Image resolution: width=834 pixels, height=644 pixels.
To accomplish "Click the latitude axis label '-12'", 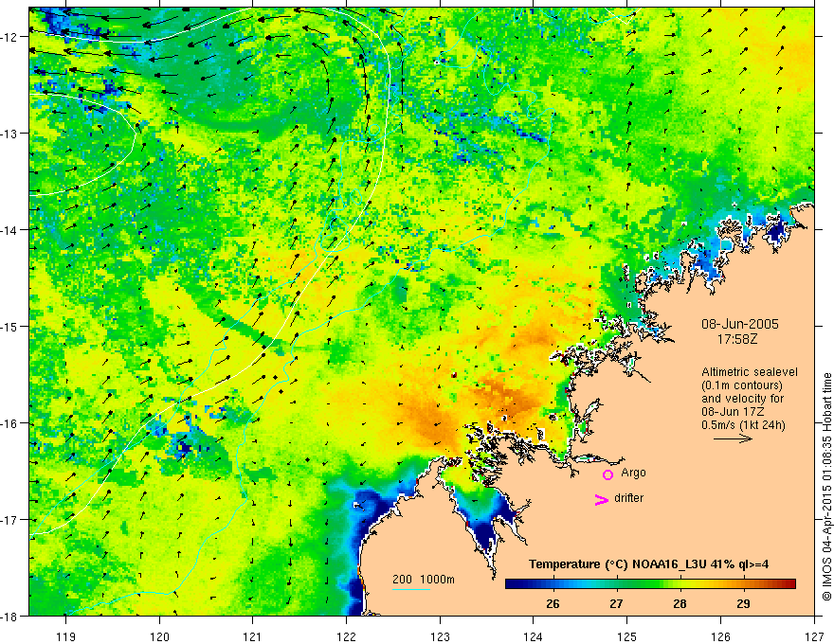I will (11, 37).
